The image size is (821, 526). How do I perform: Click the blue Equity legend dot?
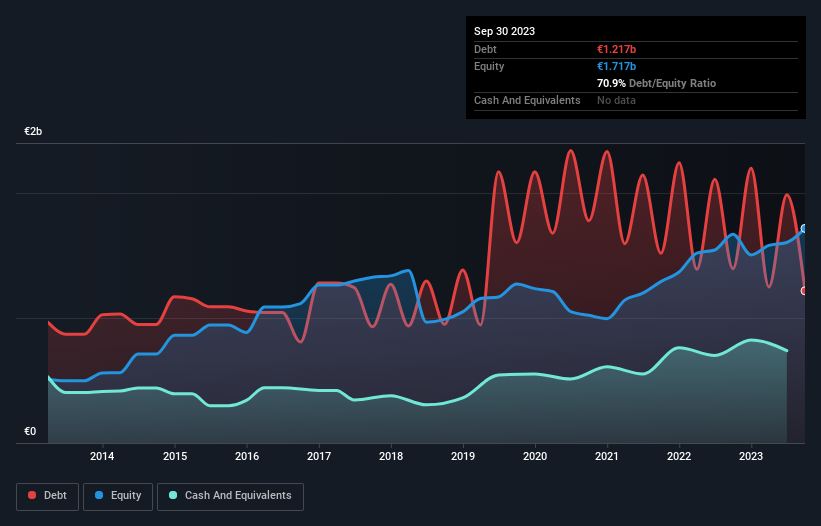[x=99, y=495]
